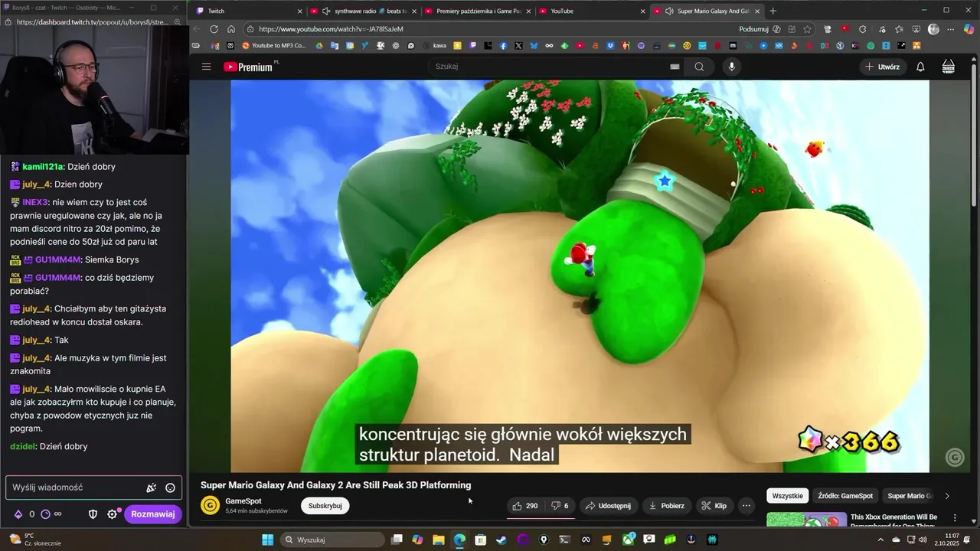Click Windows taskbar Wyszukaj search box
Image resolution: width=980 pixels, height=551 pixels.
pos(332,540)
